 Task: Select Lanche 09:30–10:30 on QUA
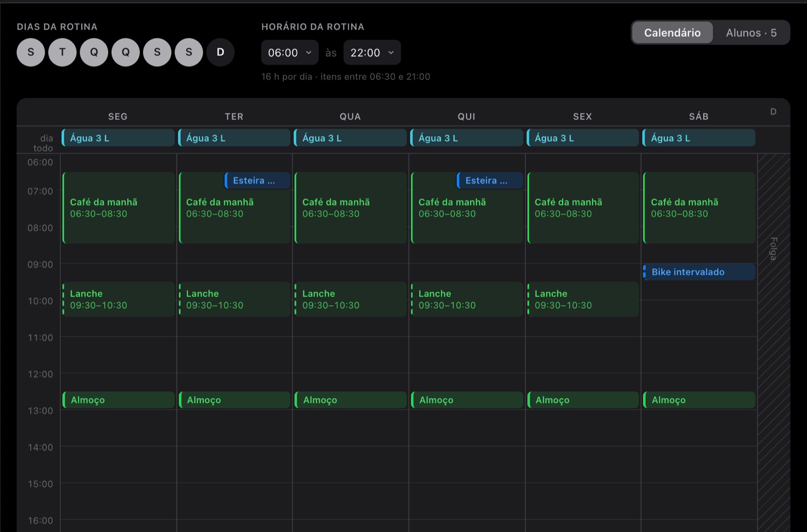click(x=350, y=299)
